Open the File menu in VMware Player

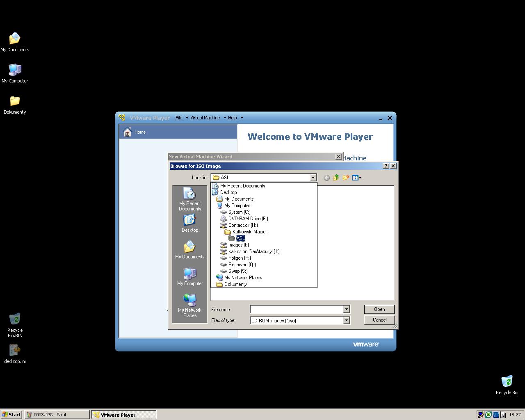pos(179,118)
